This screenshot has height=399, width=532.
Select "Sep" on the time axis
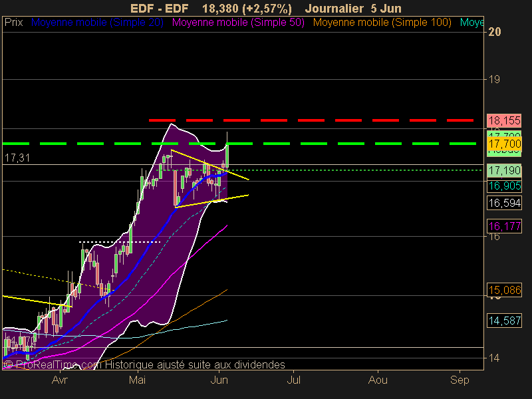[460, 380]
